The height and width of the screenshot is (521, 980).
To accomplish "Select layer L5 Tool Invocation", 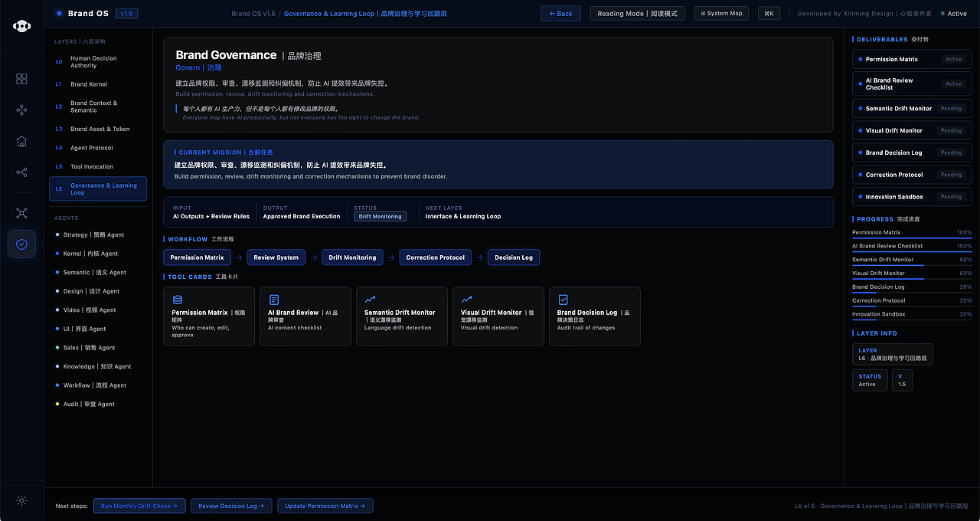I will pyautogui.click(x=98, y=166).
